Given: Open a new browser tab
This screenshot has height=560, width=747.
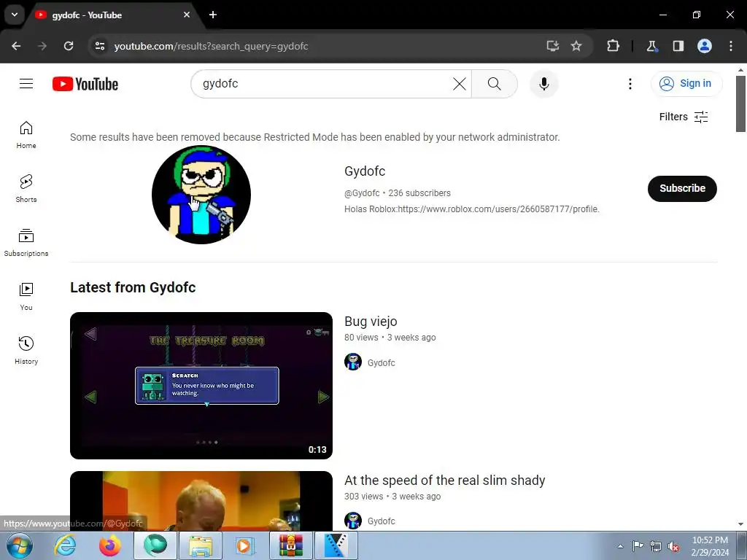Looking at the screenshot, I should 213,15.
